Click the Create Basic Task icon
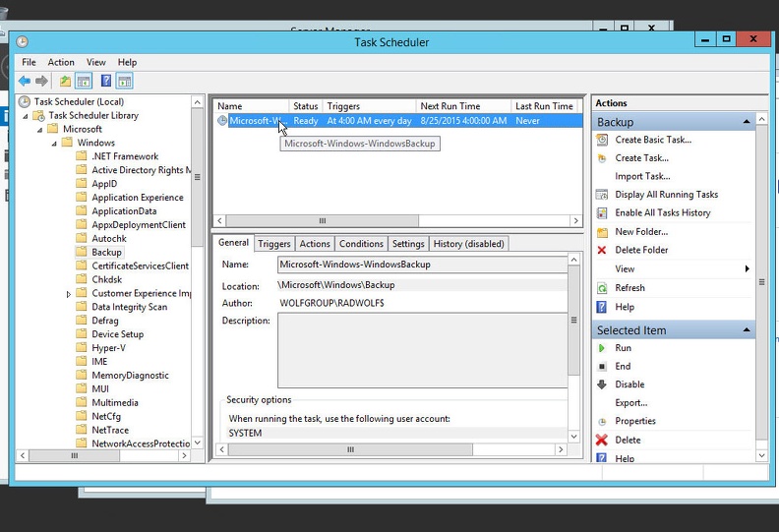This screenshot has height=532, width=779. click(602, 140)
